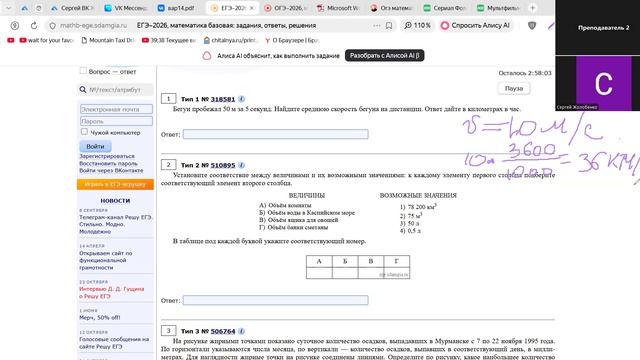Switch to the Microsoft Word tab
The height and width of the screenshot is (360, 640).
click(338, 8)
